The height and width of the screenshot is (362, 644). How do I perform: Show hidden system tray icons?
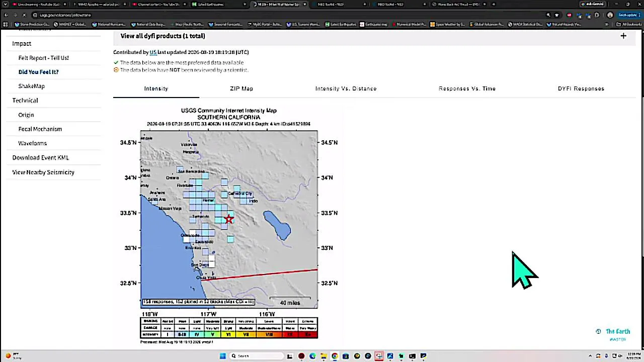pos(590,356)
